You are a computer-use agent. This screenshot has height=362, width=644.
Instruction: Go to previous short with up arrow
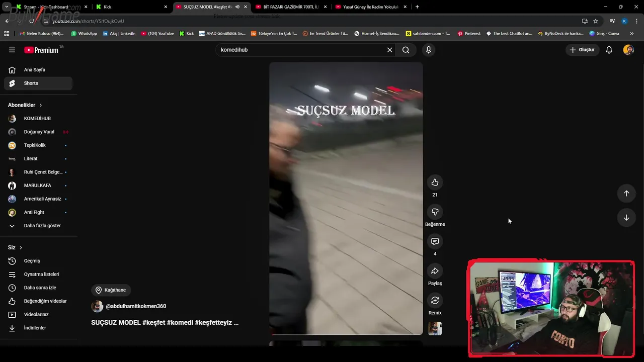click(x=626, y=194)
